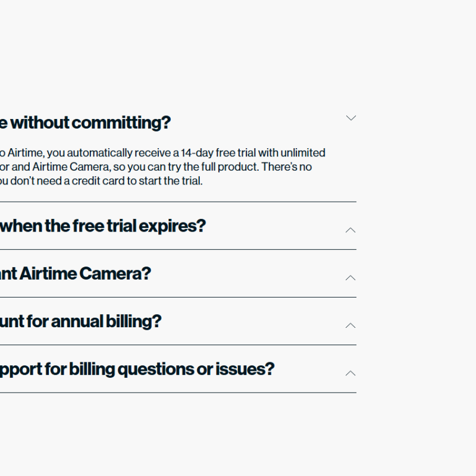Expand chevron beside the "Airtime Camera?" question
Image resolution: width=476 pixels, height=476 pixels.
click(x=351, y=277)
